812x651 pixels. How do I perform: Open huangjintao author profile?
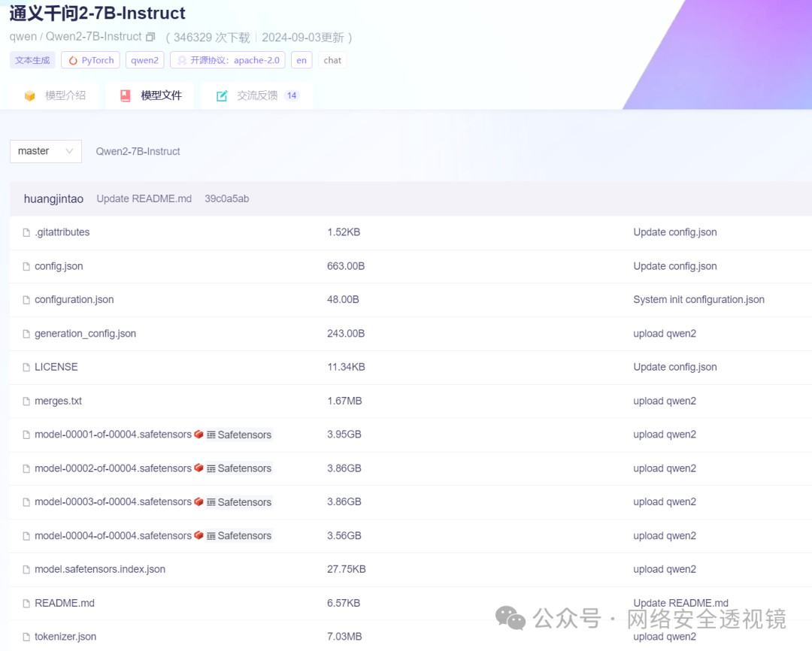pos(53,199)
